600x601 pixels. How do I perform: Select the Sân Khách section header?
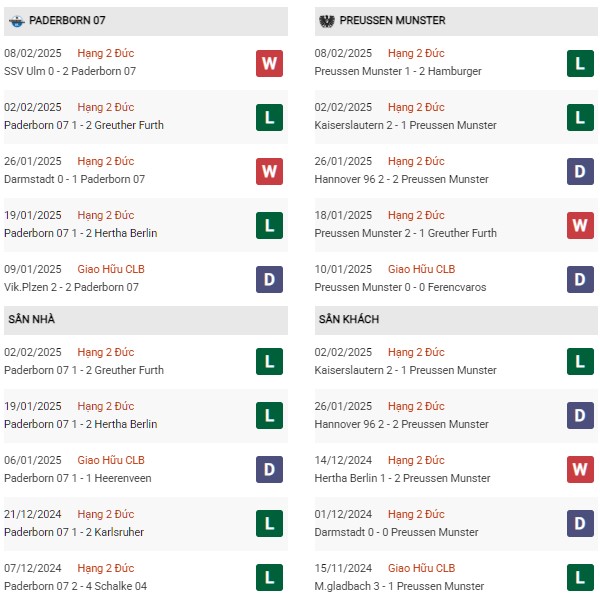click(456, 320)
